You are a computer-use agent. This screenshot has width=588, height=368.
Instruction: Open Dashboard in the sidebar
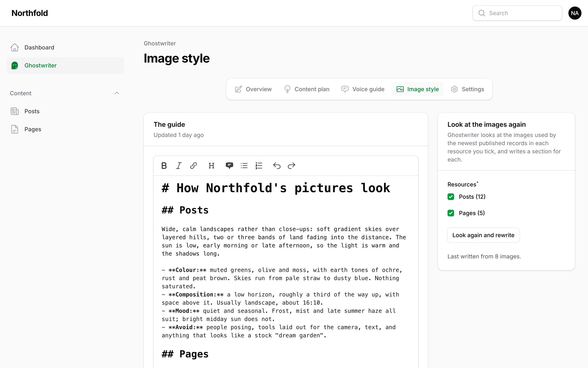(x=65, y=47)
